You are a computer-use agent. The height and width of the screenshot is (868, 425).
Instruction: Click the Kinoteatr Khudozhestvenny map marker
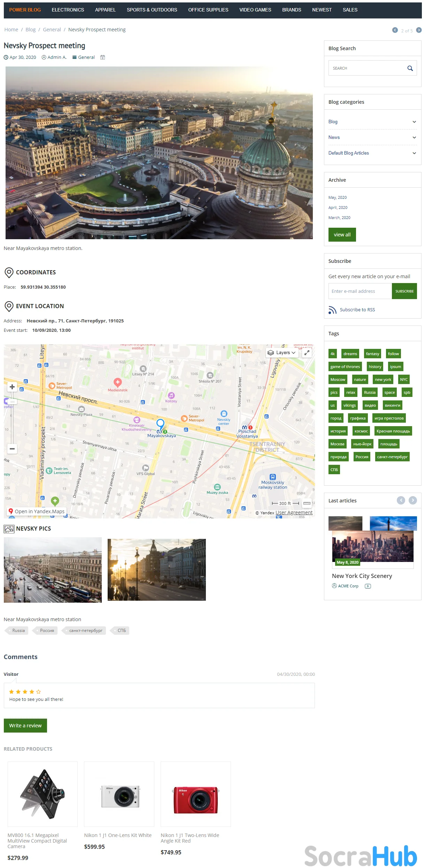(x=137, y=420)
